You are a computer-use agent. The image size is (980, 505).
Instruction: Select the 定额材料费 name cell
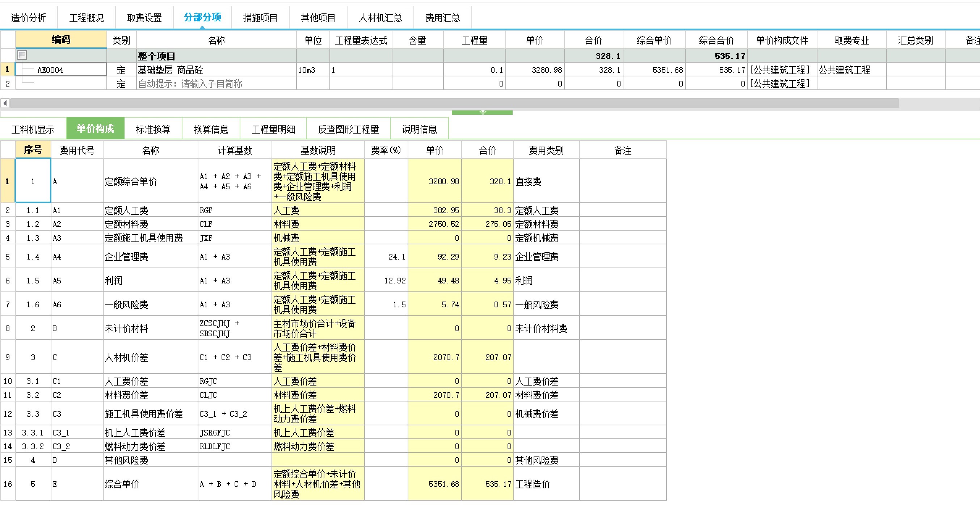point(150,224)
